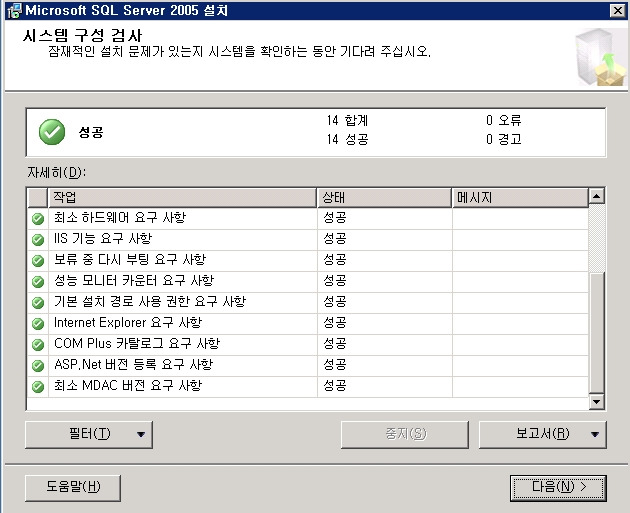
Task: Select row 기본 설치 경로 사용 권한 요구 사항
Action: pos(308,302)
